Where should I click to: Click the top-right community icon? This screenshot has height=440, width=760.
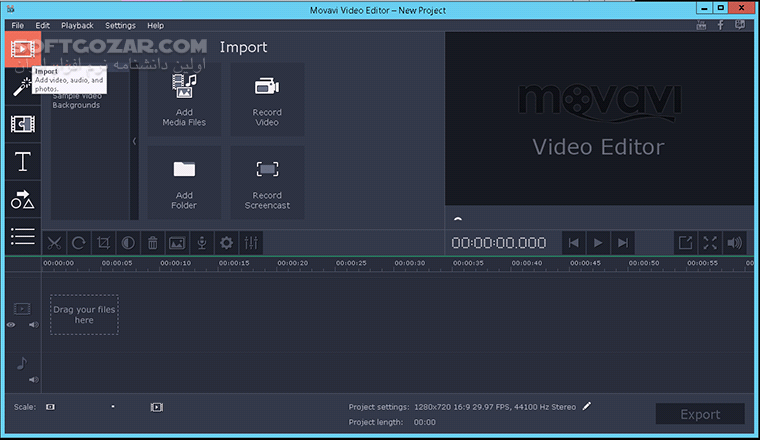click(740, 25)
